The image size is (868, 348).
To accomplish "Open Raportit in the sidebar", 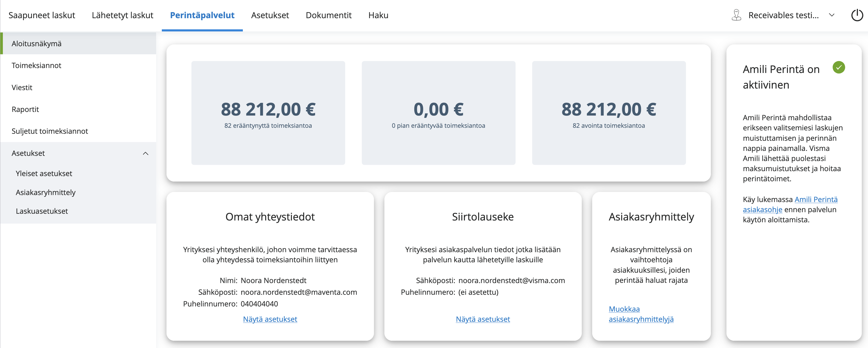I will click(x=25, y=110).
